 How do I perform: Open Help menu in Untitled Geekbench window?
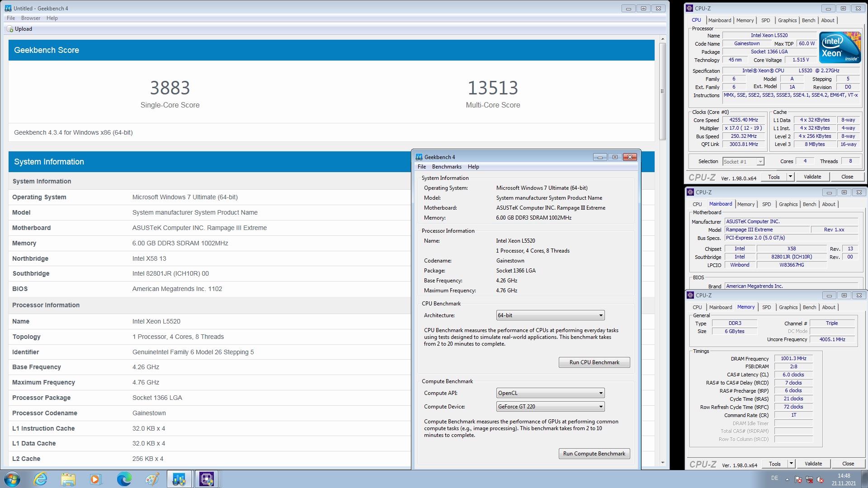tap(52, 18)
